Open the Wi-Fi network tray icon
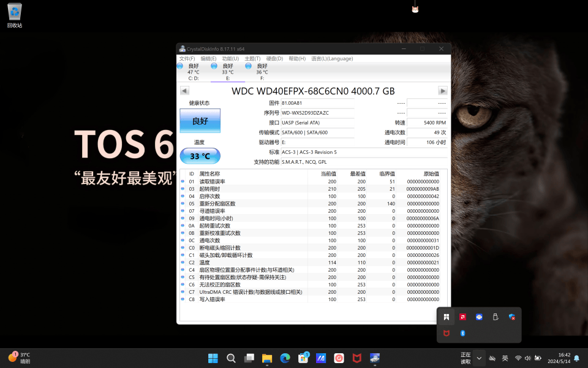588x368 pixels. [518, 358]
